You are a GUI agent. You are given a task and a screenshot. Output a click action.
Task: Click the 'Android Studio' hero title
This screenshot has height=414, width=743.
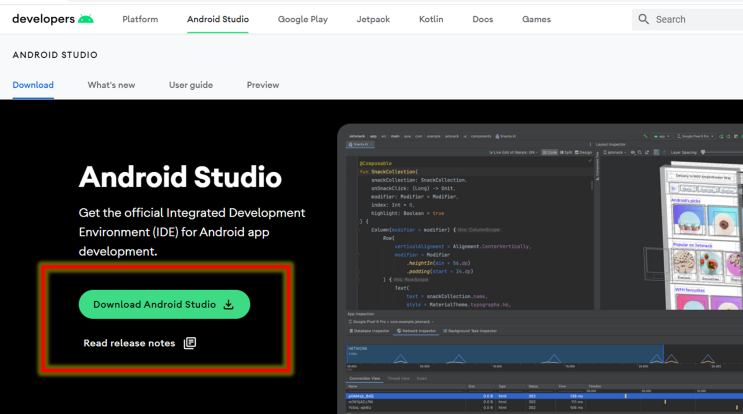180,177
